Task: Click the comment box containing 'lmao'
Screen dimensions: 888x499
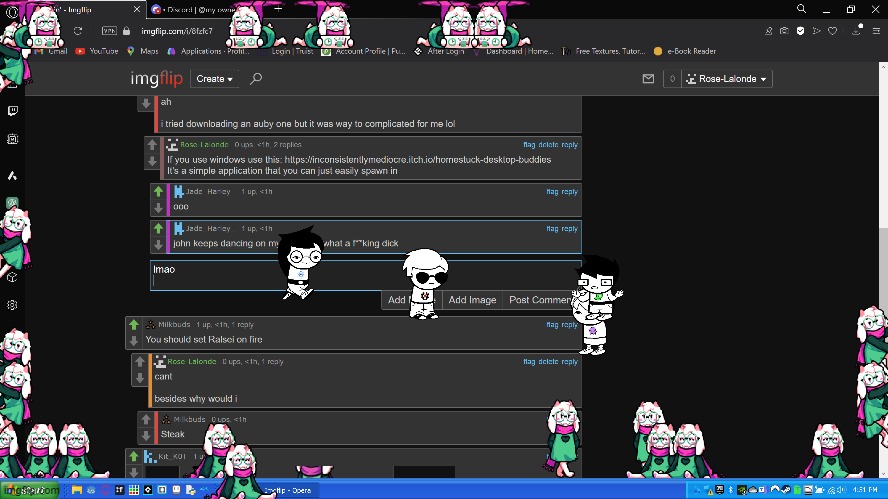Action: point(365,275)
